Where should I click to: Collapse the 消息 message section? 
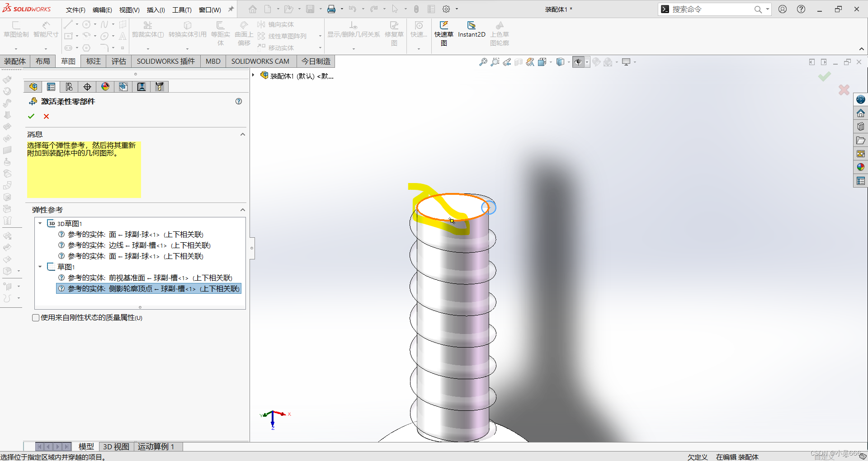pos(243,134)
